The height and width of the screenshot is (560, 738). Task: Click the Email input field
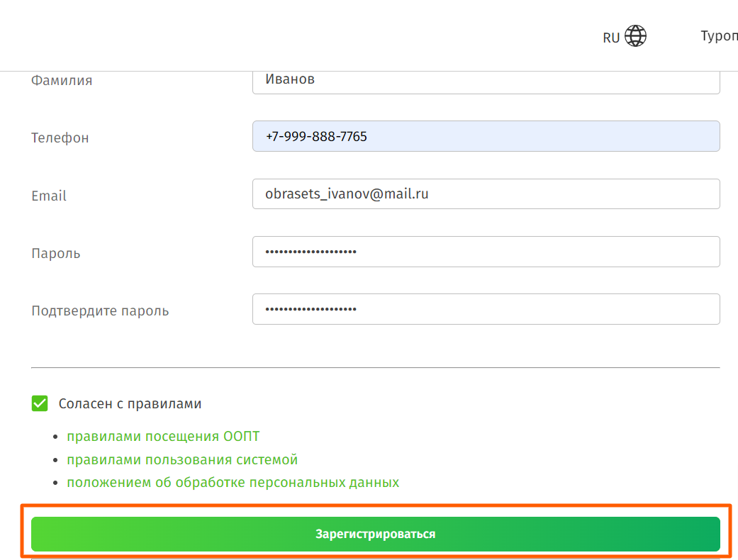[486, 194]
